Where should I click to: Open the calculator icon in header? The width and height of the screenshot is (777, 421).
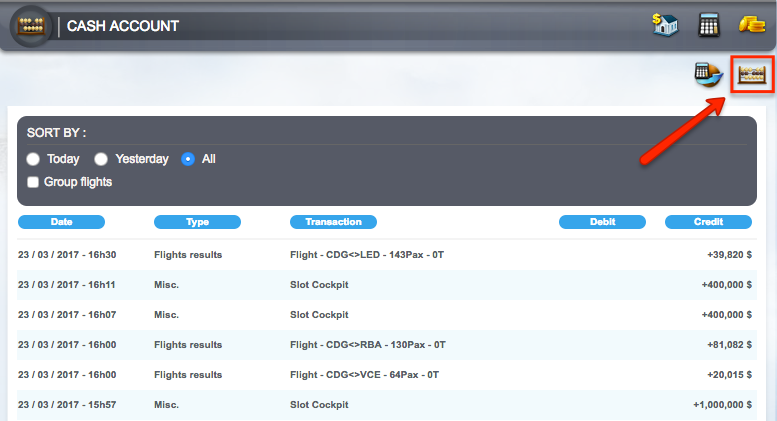(x=709, y=25)
